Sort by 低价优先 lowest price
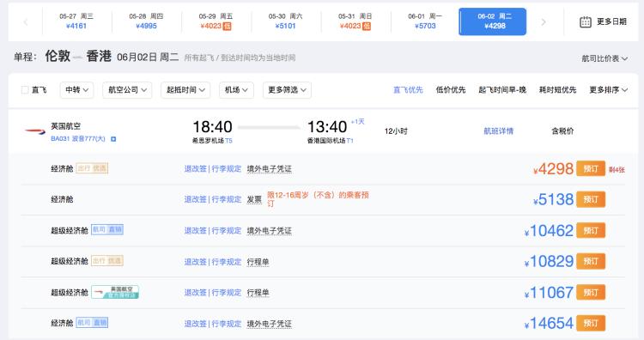 (x=451, y=90)
